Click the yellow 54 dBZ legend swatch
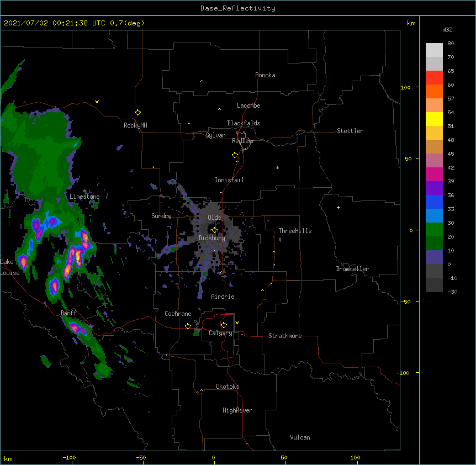The image size is (476, 465). pyautogui.click(x=434, y=119)
